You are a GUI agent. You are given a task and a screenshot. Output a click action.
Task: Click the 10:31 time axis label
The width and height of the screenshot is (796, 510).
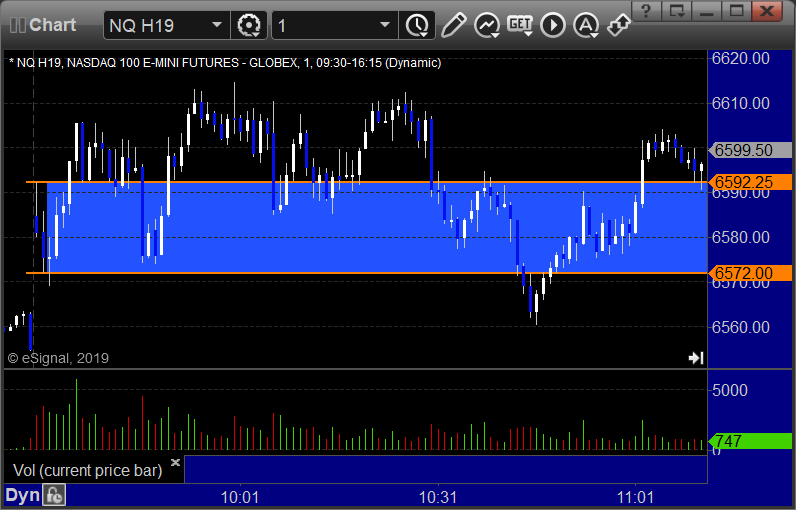point(438,497)
